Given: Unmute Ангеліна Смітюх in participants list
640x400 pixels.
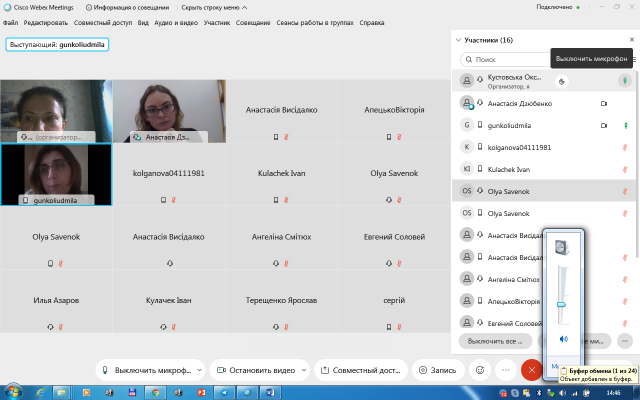Looking at the screenshot, I should point(625,280).
